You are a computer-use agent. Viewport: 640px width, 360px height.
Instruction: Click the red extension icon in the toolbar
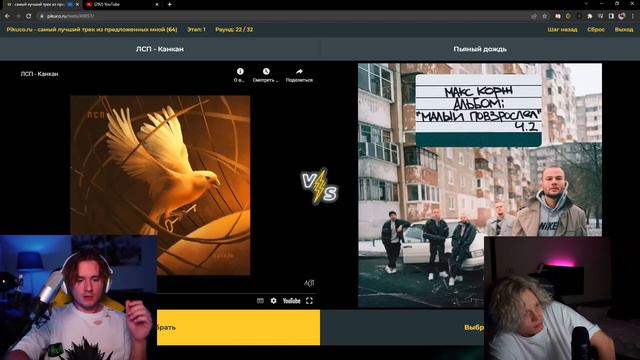558,16
